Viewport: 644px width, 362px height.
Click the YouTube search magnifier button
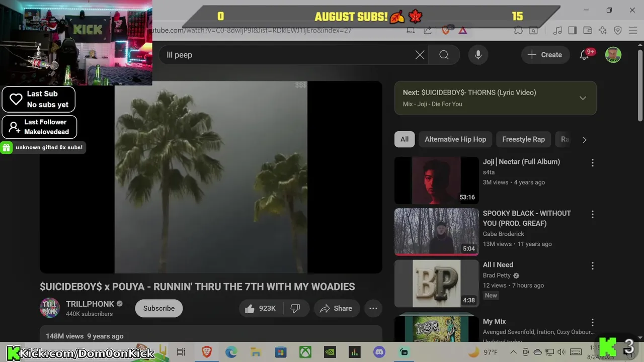click(444, 55)
